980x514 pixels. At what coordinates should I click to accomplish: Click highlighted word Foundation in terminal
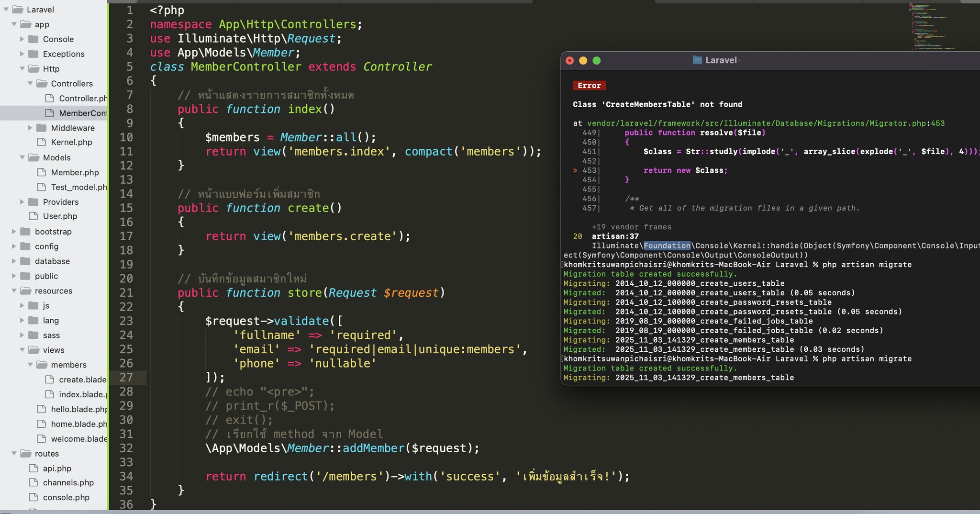click(667, 246)
